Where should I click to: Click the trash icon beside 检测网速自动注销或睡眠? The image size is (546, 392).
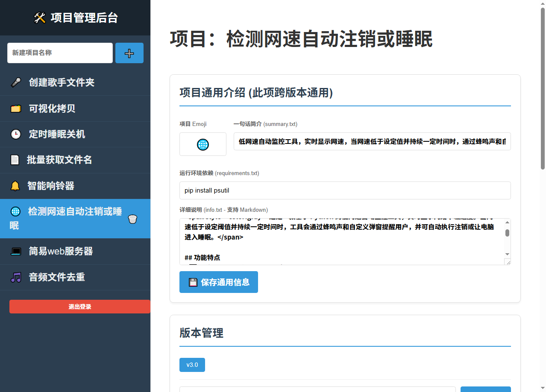(x=132, y=219)
